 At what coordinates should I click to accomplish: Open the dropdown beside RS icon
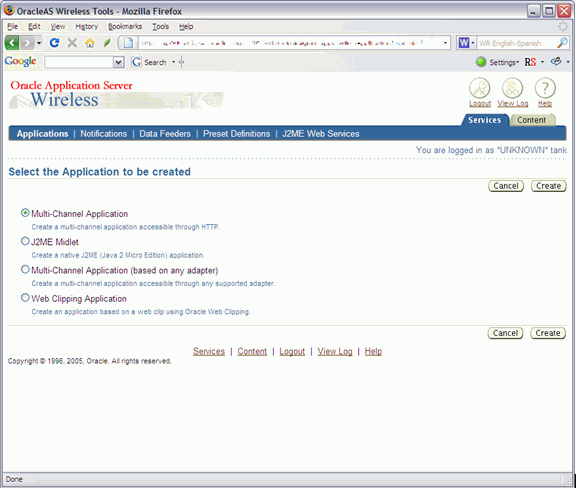tap(542, 62)
